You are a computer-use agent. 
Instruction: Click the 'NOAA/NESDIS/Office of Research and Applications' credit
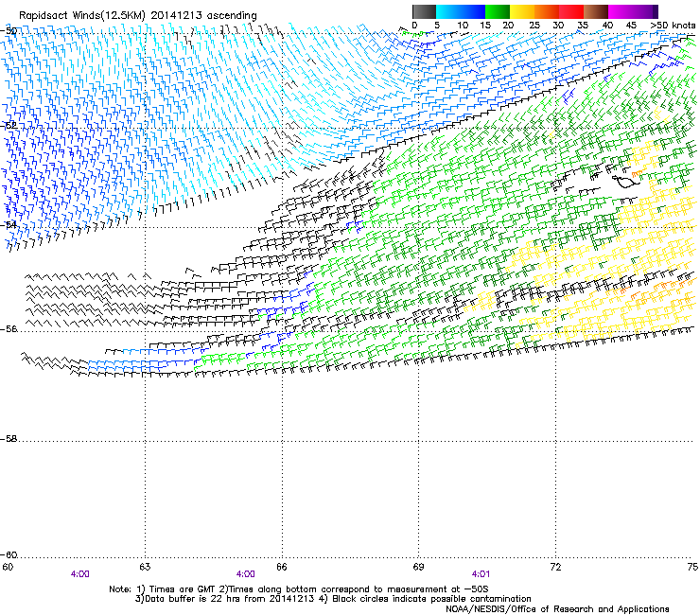(x=557, y=609)
